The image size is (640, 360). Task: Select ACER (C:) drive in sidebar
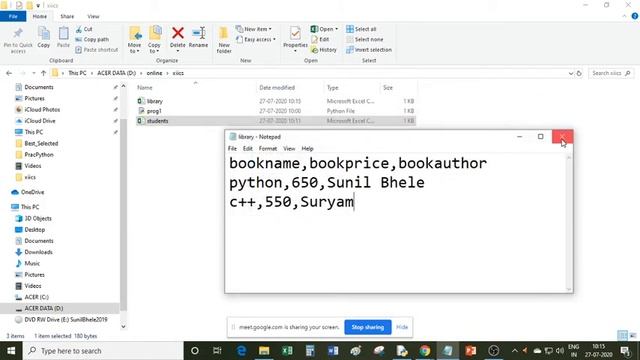pyautogui.click(x=36, y=297)
